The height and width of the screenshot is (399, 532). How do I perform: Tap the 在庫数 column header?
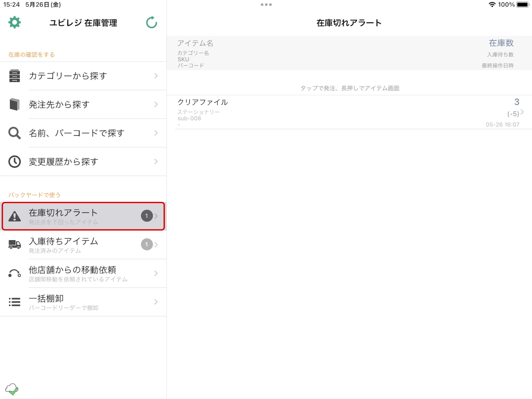[501, 43]
